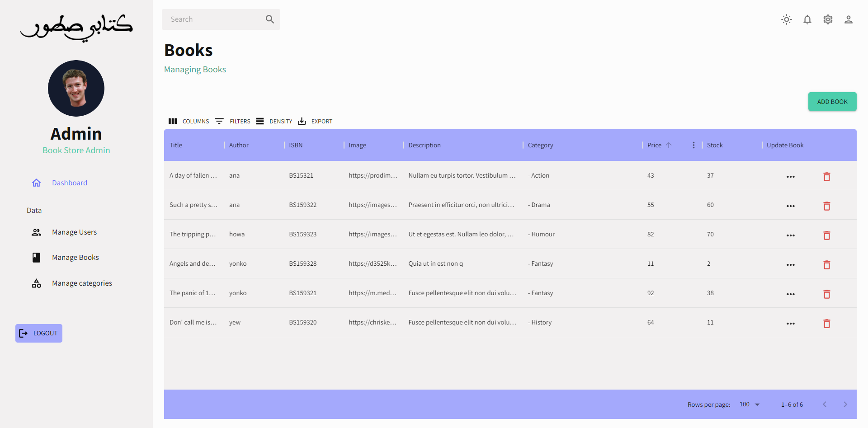Screen dimensions: 868x428
Task: Open Manage Books in sidebar
Action: coord(75,258)
